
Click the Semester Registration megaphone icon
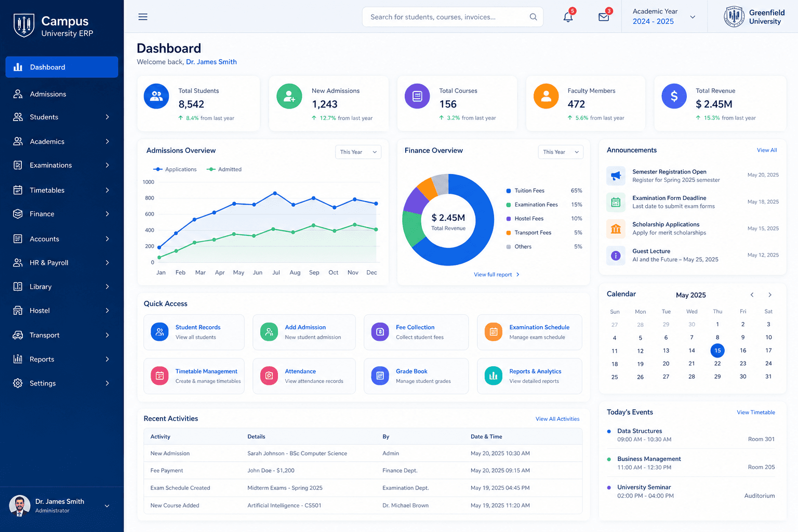point(616,176)
